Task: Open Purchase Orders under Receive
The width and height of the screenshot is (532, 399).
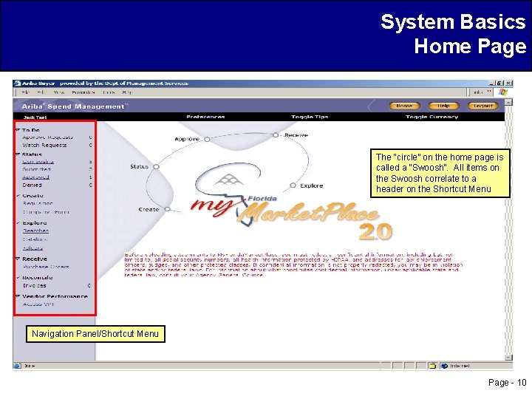Action: click(46, 267)
